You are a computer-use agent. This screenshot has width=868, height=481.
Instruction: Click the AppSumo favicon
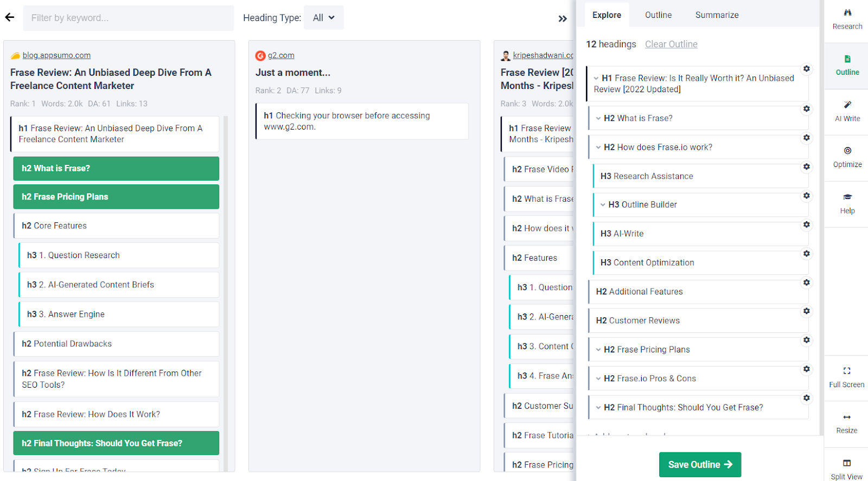pos(15,55)
